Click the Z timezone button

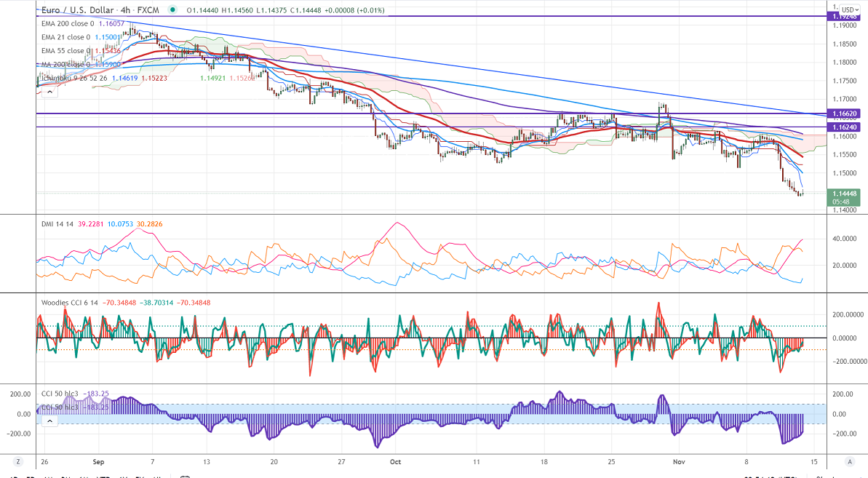coord(18,461)
